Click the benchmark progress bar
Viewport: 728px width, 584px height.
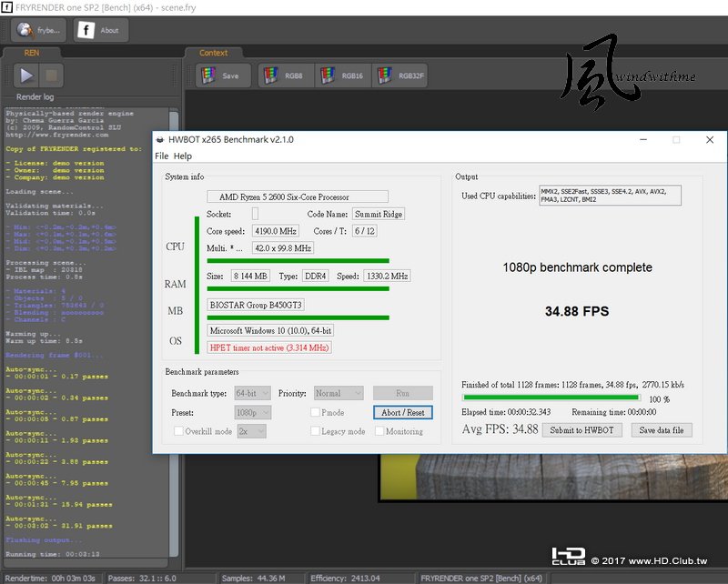tap(551, 398)
